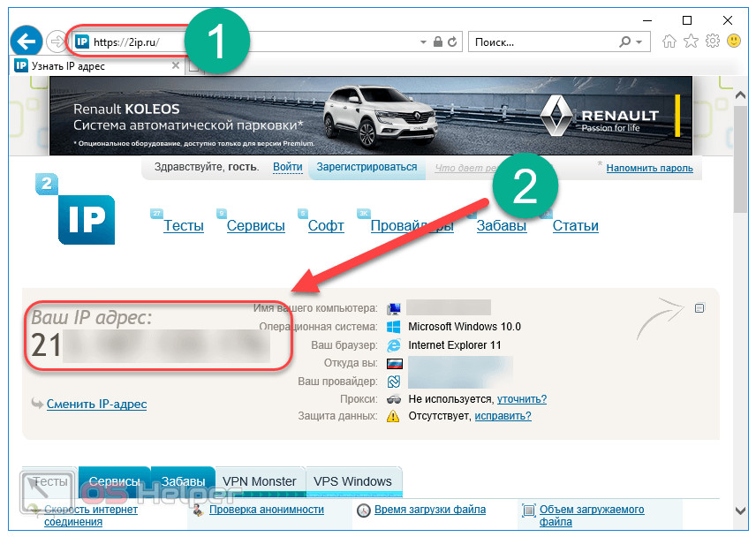
Task: Open the search provider dropdown arrow
Action: coord(639,42)
